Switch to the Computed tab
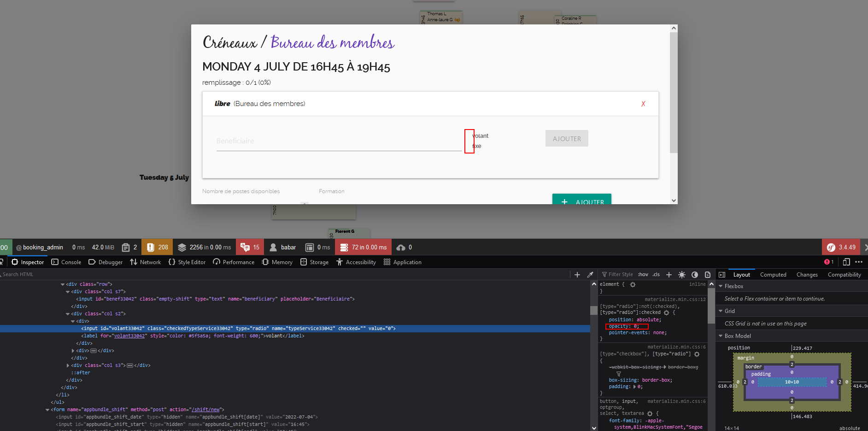Image resolution: width=868 pixels, height=431 pixels. pyautogui.click(x=773, y=275)
